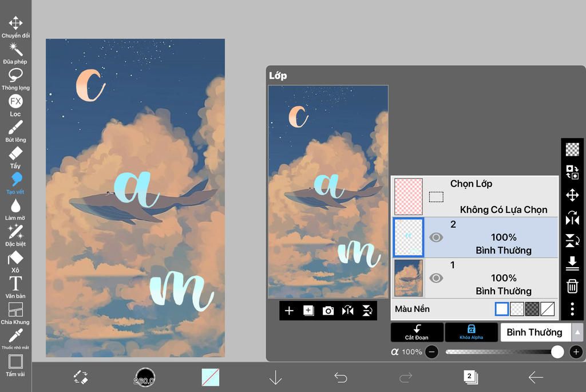Click the alpha opacity slider track
The image size is (586, 392).
point(500,351)
